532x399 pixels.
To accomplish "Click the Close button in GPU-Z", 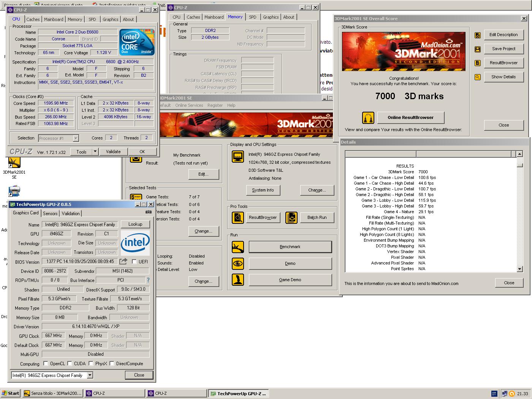I will pos(139,375).
